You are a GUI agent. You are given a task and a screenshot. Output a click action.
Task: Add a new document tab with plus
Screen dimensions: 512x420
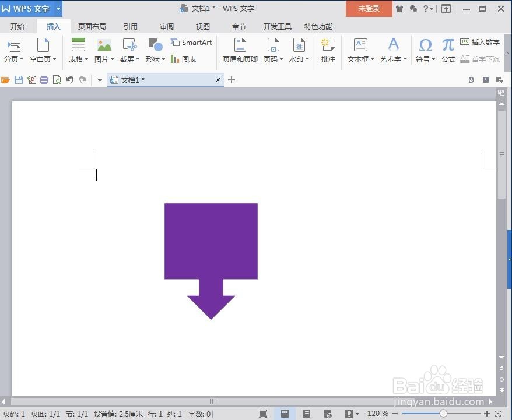point(231,80)
